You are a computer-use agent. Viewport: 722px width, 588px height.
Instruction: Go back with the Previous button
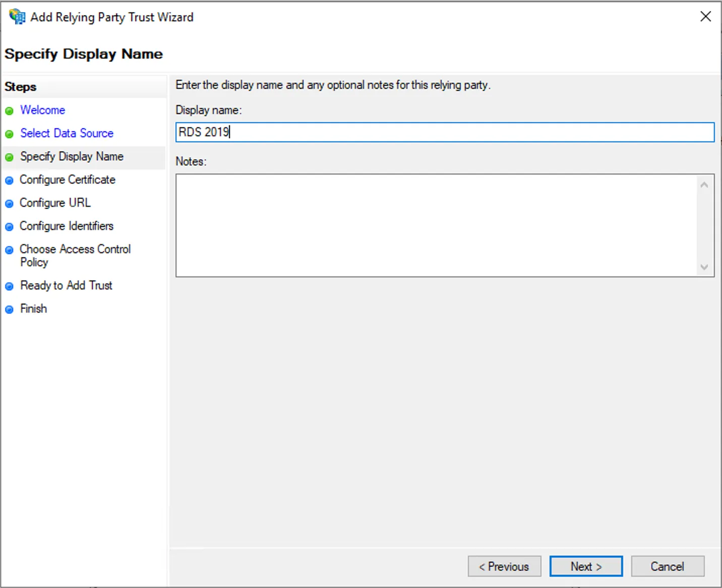point(504,566)
